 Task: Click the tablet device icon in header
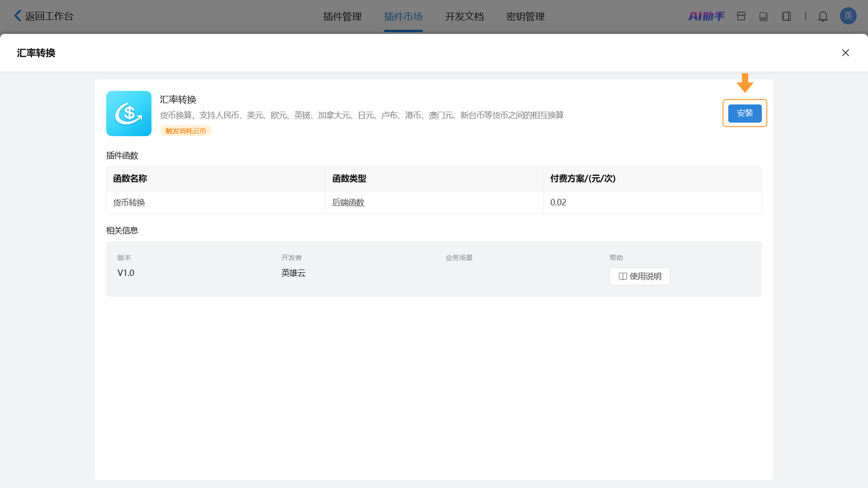(763, 16)
